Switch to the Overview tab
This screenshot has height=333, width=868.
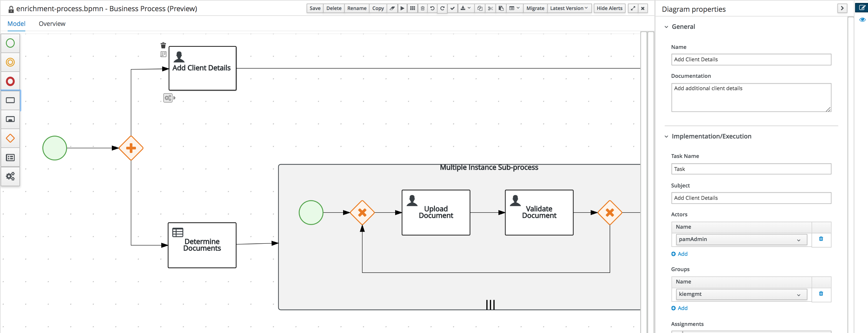coord(52,24)
